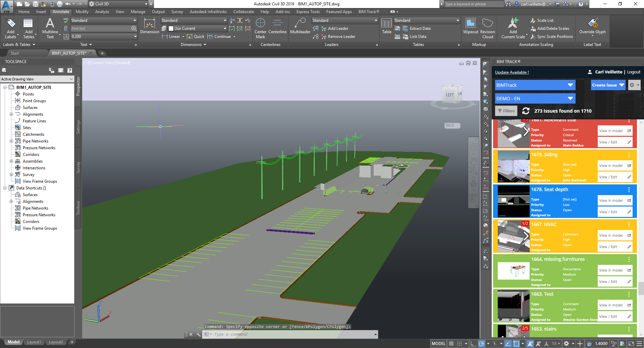Open the Analyze ribbon tab
The image size is (644, 348).
tap(102, 12)
